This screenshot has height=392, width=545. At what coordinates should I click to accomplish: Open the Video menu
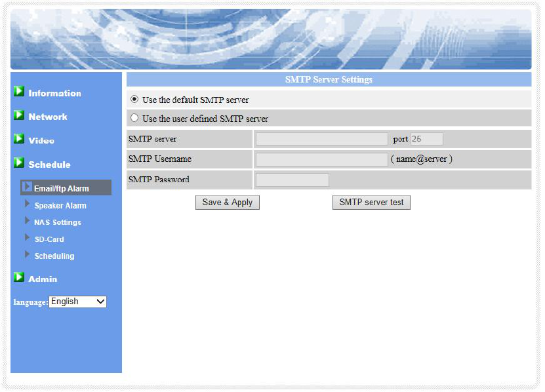tap(41, 141)
